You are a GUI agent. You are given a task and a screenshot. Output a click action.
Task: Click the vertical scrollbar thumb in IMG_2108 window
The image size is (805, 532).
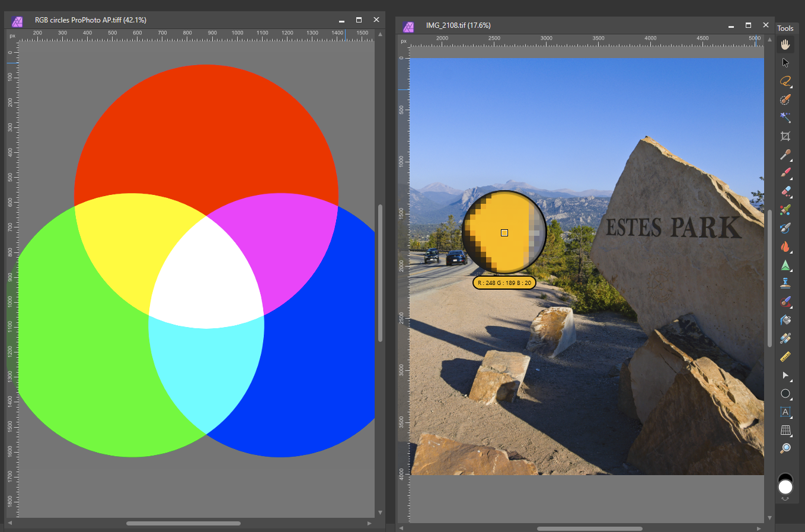tap(769, 277)
